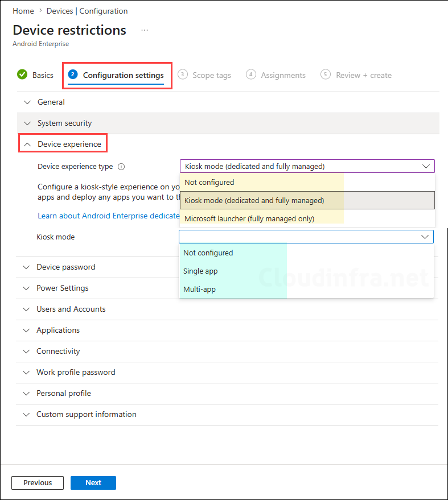This screenshot has height=500, width=448.
Task: Choose Not configured in Kiosk mode list
Action: point(306,253)
